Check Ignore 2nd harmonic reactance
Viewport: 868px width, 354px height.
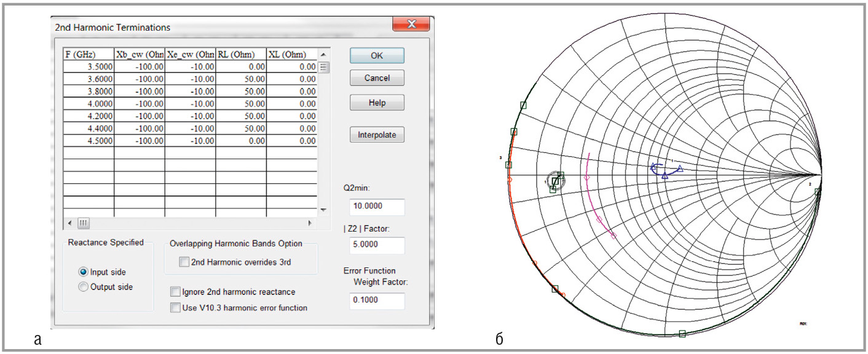click(x=176, y=292)
